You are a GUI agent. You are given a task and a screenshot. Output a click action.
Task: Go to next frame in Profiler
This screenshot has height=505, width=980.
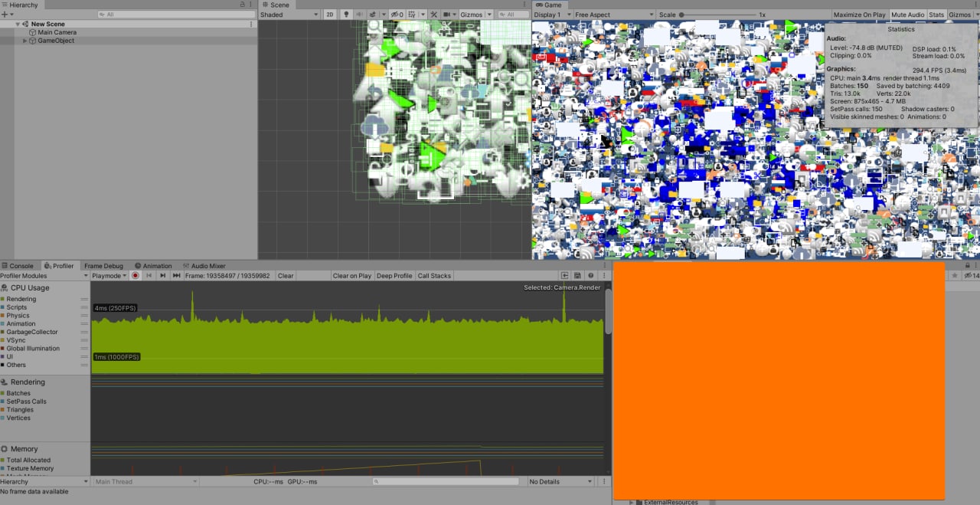[x=163, y=276]
